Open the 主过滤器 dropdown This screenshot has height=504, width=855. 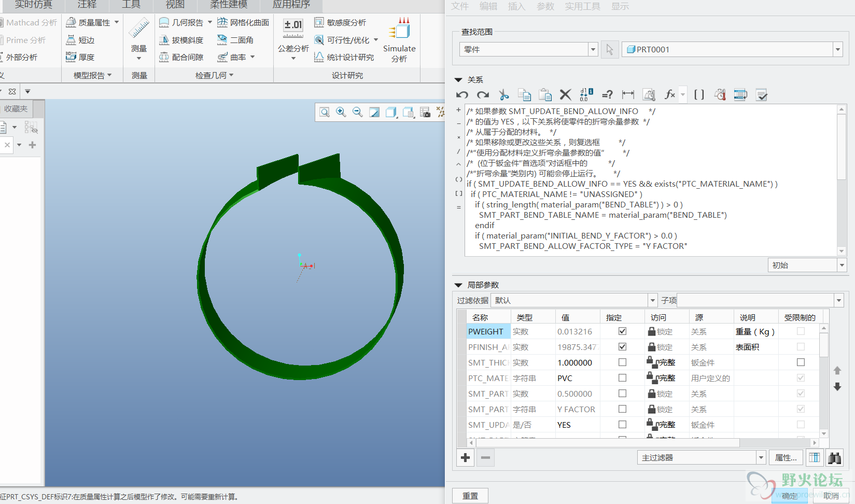pyautogui.click(x=761, y=457)
